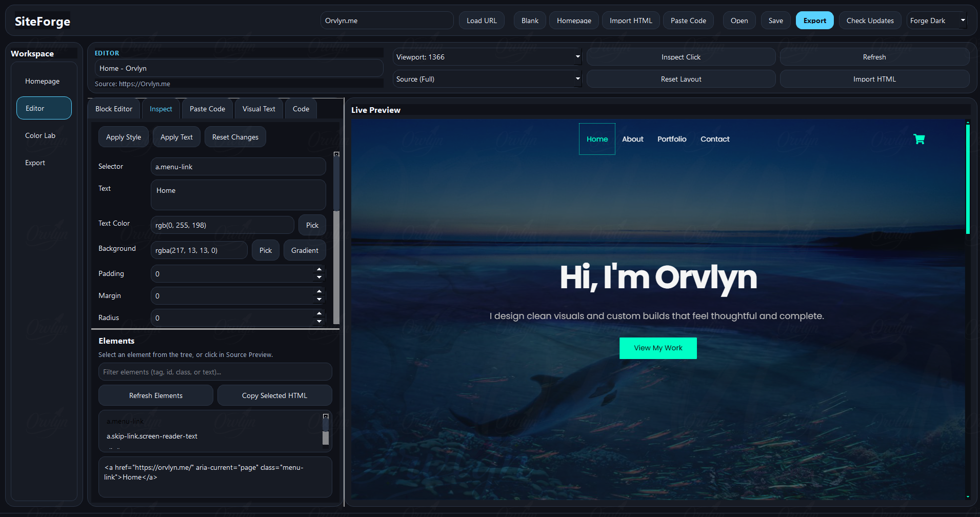Screen dimensions: 980x517
Task: Open the Visual Text tab
Action: [258, 109]
